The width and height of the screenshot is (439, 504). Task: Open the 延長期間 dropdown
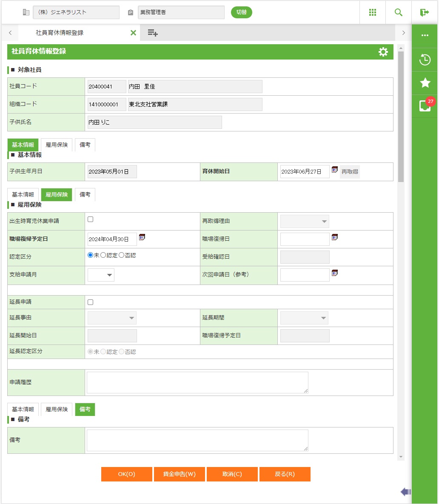tap(304, 318)
